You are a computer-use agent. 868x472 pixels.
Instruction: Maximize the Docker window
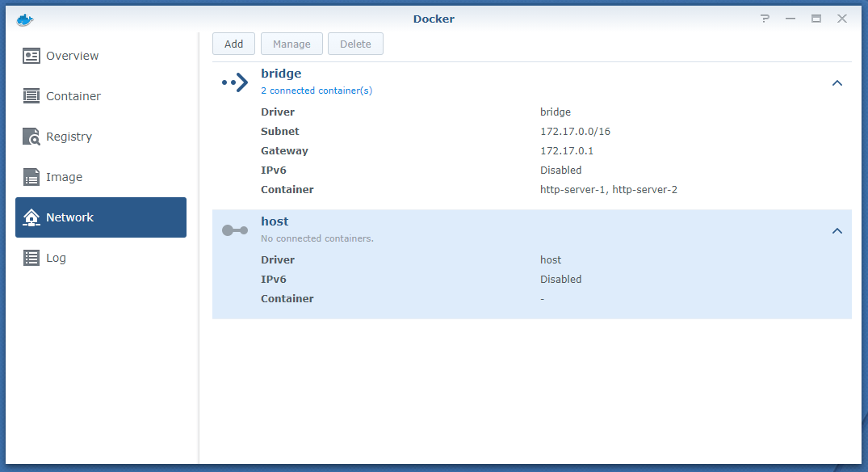pos(816,19)
